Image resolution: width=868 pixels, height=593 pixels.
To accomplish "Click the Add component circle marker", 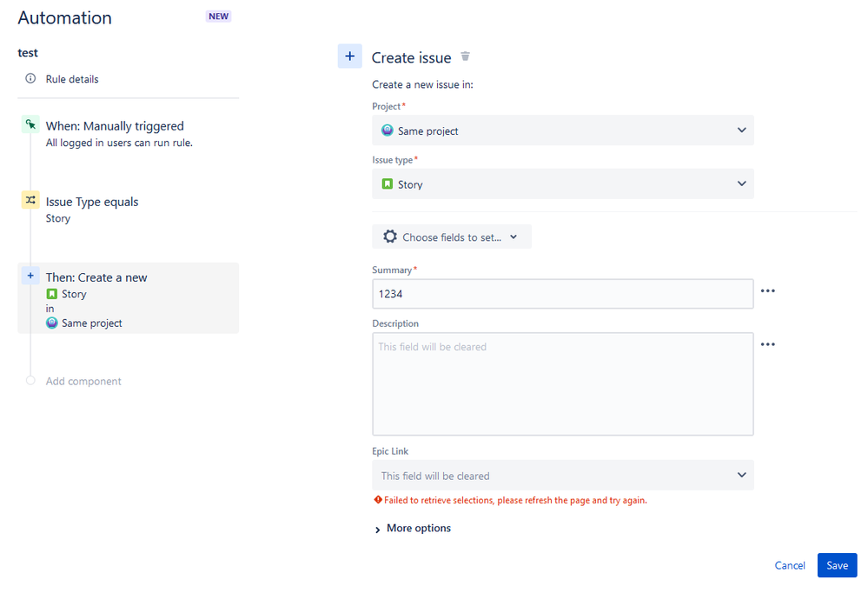I will 30,380.
